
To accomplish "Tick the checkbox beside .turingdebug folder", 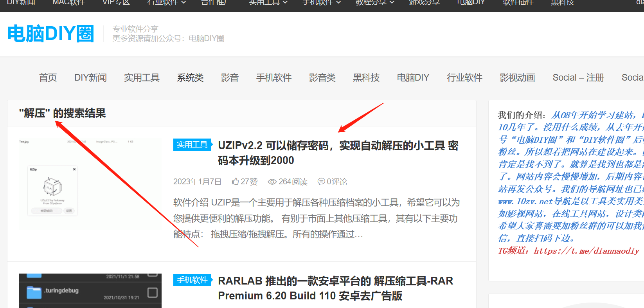I will pyautogui.click(x=153, y=292).
